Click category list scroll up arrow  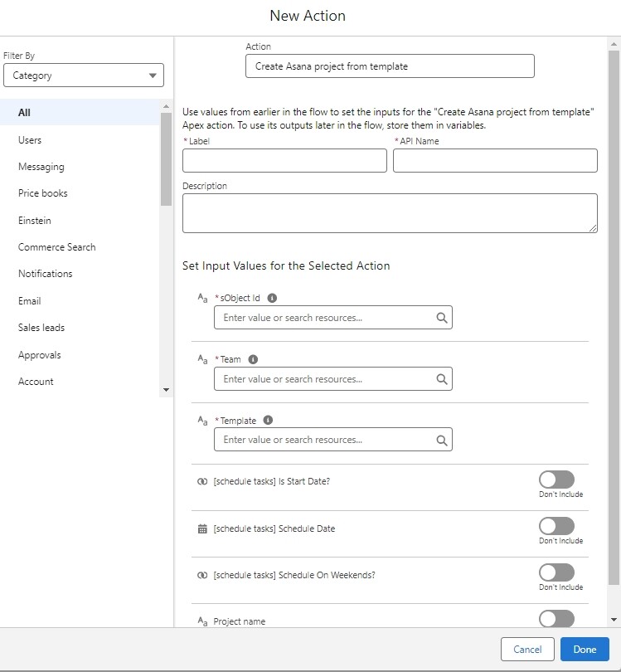click(x=166, y=106)
